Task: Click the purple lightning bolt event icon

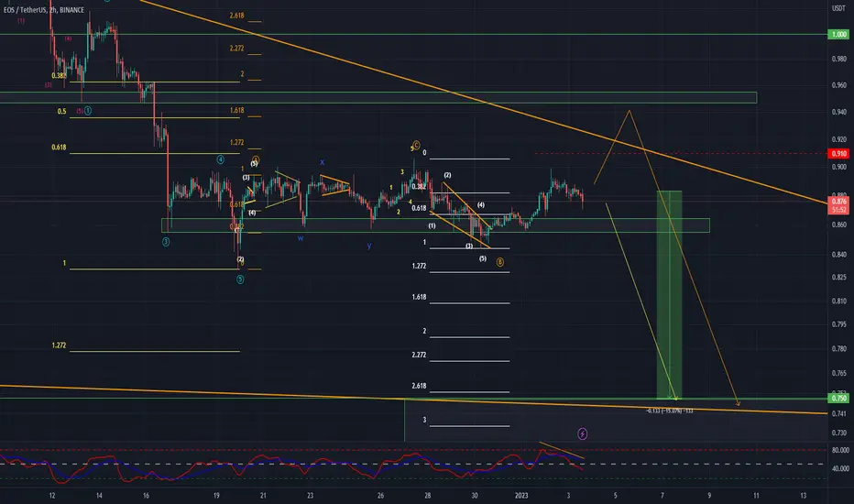Action: [x=582, y=433]
